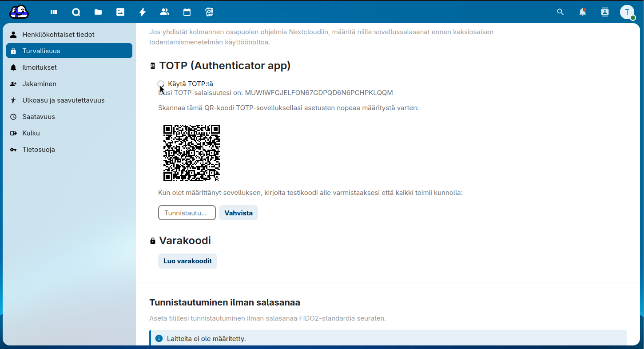This screenshot has height=349, width=644.
Task: Open the search magnifier in the header
Action: (x=561, y=12)
